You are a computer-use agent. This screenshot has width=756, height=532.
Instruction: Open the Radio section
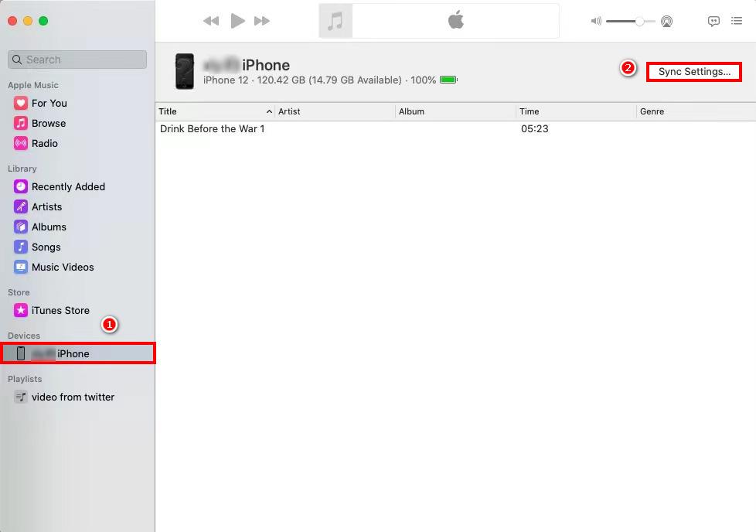coord(44,143)
